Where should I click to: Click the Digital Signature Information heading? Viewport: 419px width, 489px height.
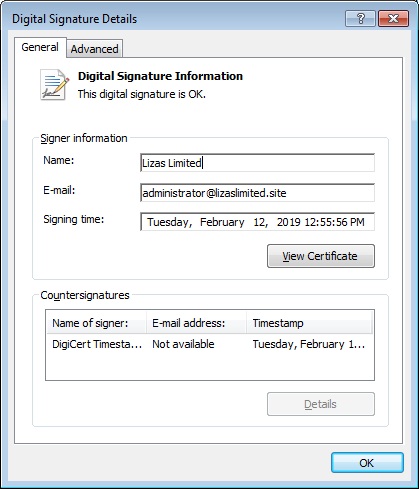click(160, 76)
